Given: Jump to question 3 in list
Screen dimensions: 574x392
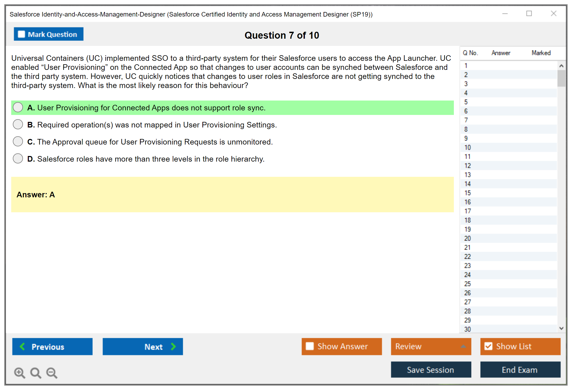Looking at the screenshot, I should pyautogui.click(x=466, y=84).
